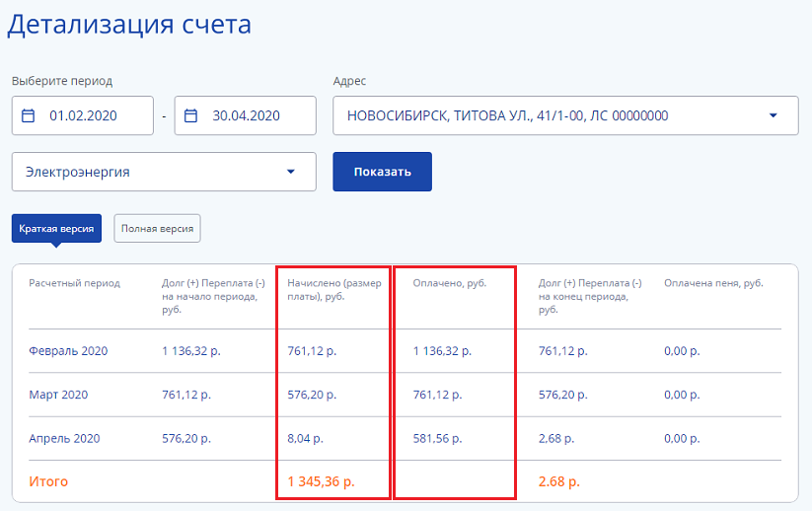
Task: Click the 30.04.2020 end date field
Action: coord(247,115)
